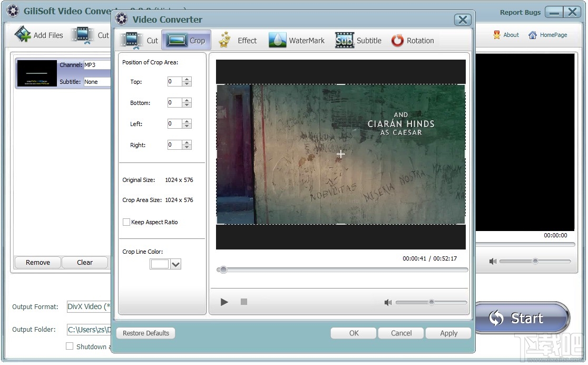Image resolution: width=588 pixels, height=365 pixels.
Task: Select the Crop tab
Action: [x=186, y=40]
